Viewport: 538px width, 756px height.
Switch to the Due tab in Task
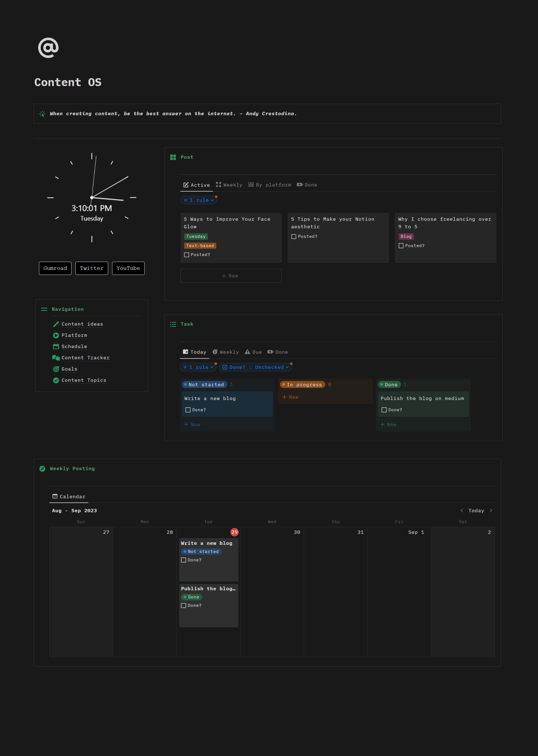point(253,352)
